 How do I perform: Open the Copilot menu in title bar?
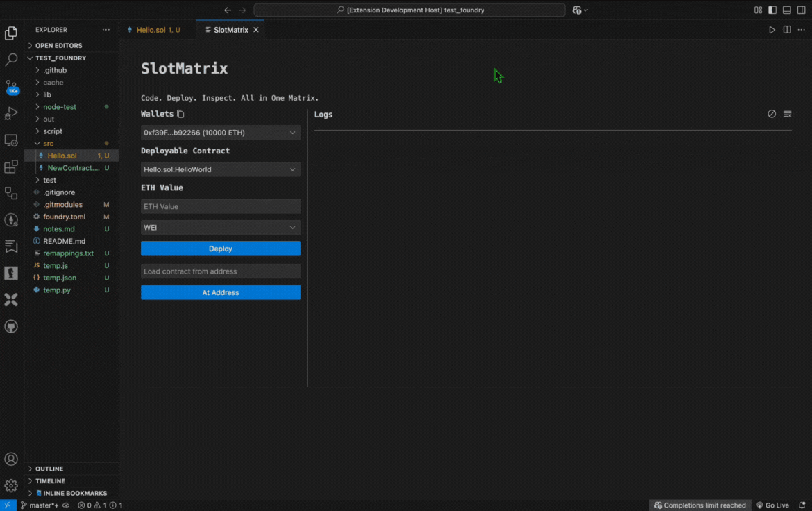580,10
